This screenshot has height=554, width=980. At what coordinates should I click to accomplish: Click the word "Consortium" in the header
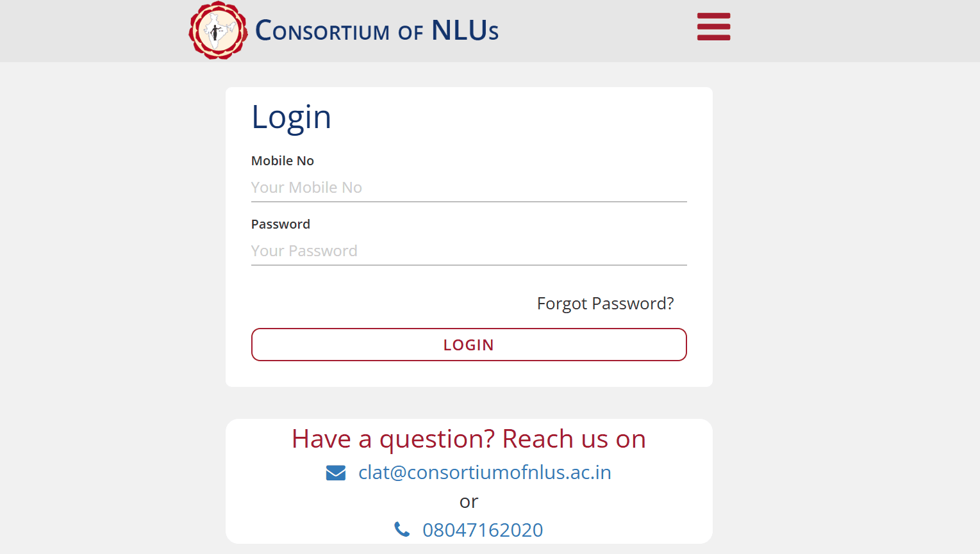[322, 31]
